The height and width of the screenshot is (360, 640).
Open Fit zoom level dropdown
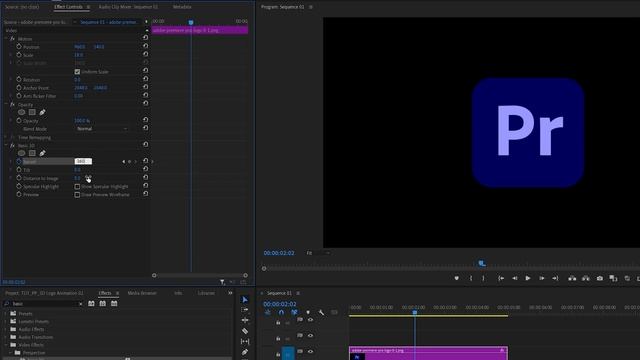tap(318, 253)
